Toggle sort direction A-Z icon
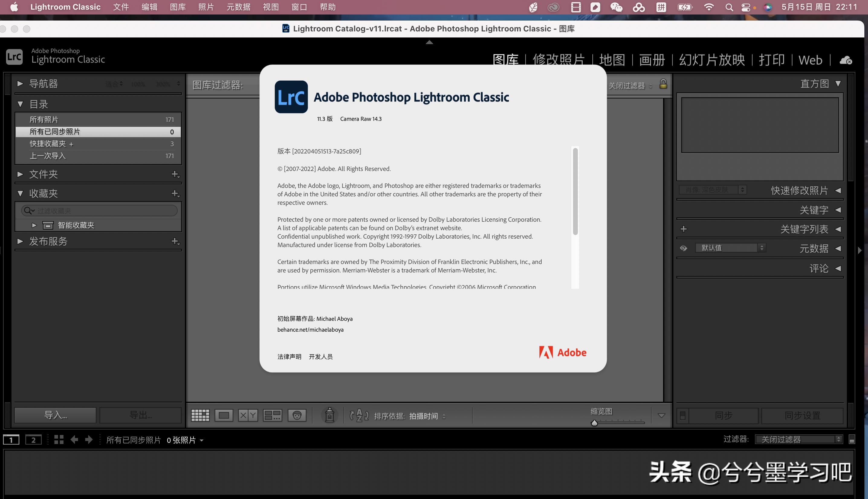The width and height of the screenshot is (868, 499). pyautogui.click(x=359, y=415)
